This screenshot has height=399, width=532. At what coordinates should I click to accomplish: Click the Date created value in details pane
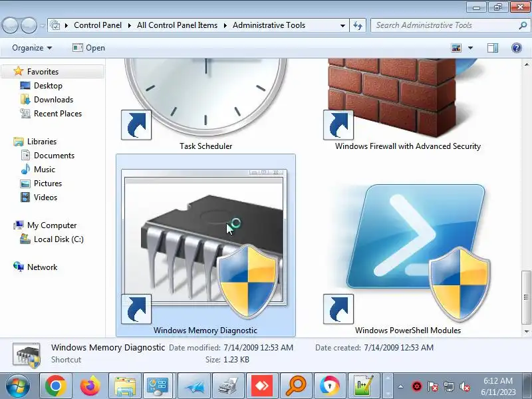coord(398,347)
